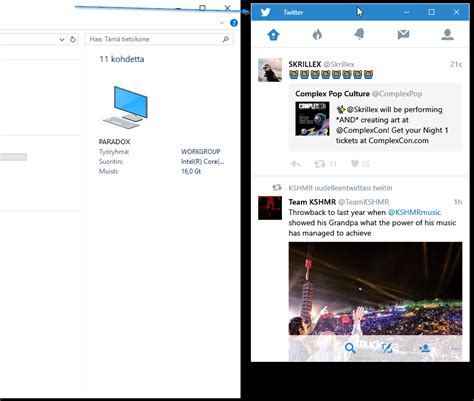Screen dimensions: 474x401
Task: Click the 21s timestamp on SKRILLEX tweet
Action: (x=456, y=64)
